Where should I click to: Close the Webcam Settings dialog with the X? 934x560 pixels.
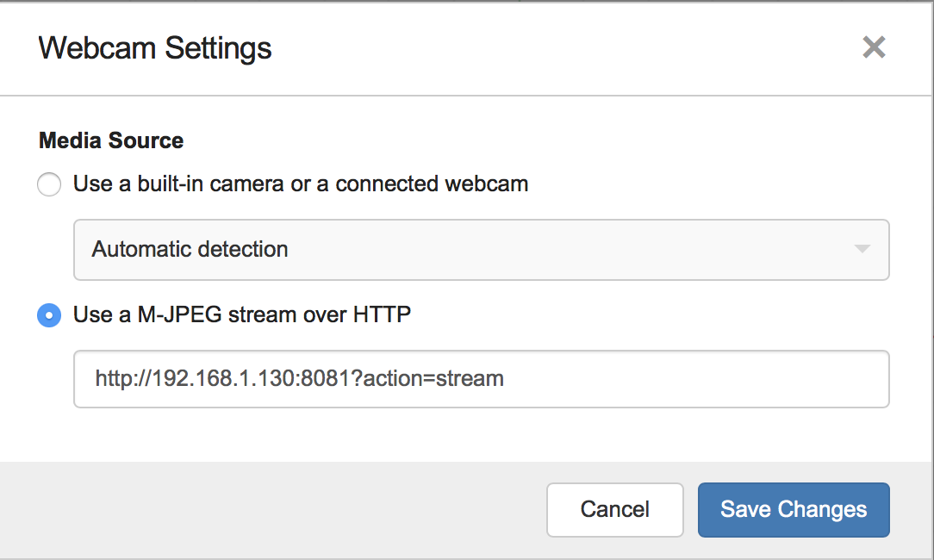(874, 47)
